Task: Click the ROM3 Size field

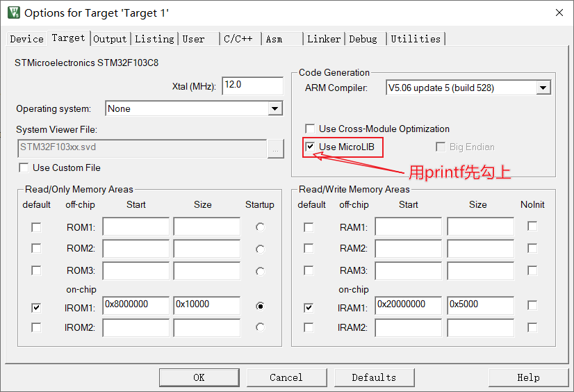Action: click(x=207, y=271)
